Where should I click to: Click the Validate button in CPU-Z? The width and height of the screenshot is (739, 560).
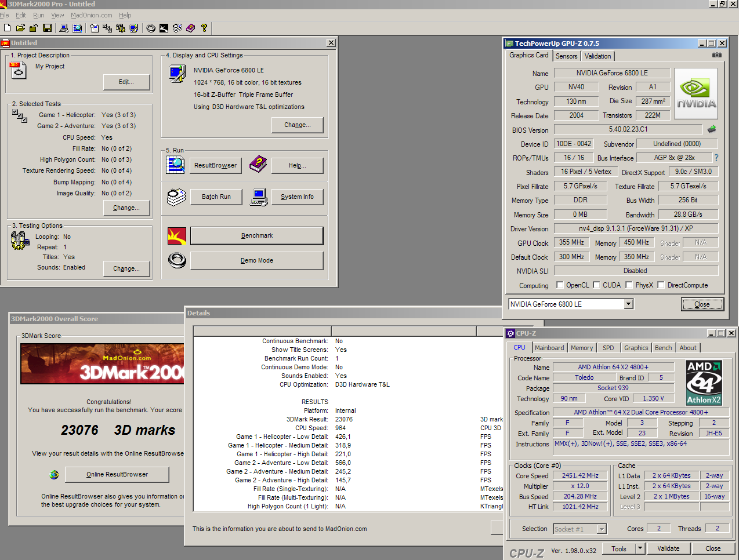click(x=668, y=548)
